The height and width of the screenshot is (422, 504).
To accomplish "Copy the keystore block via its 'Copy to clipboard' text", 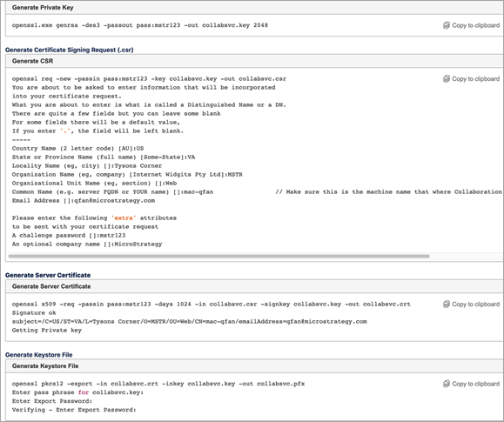I will (x=476, y=384).
